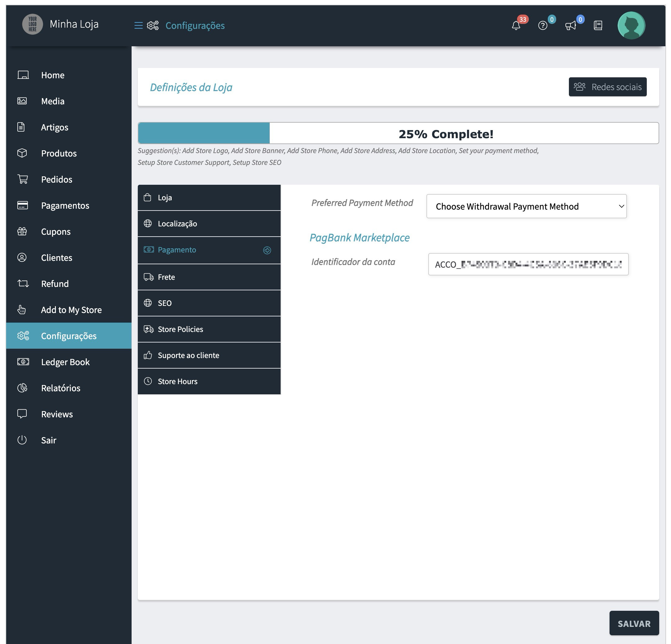Click the SALVAR button
The height and width of the screenshot is (644, 671).
pyautogui.click(x=634, y=623)
